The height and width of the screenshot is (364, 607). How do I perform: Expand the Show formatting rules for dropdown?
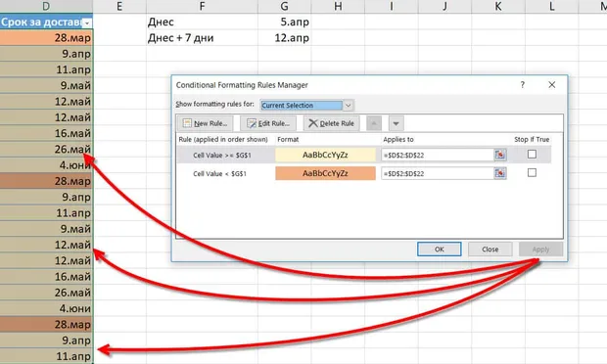click(348, 106)
